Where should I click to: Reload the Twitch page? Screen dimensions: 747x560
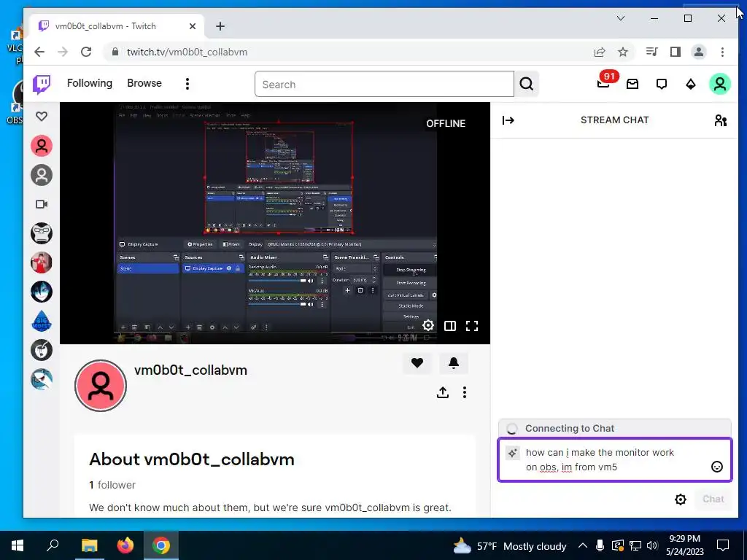point(86,52)
